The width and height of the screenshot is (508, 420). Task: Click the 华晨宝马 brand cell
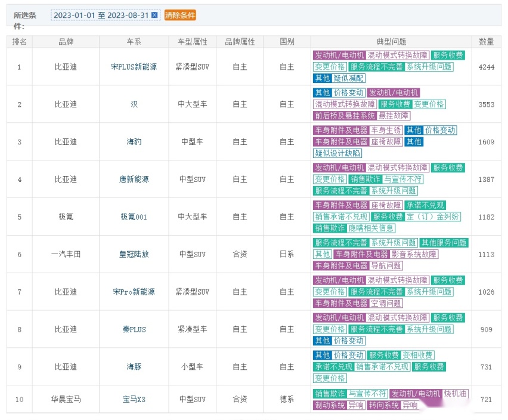pyautogui.click(x=66, y=399)
